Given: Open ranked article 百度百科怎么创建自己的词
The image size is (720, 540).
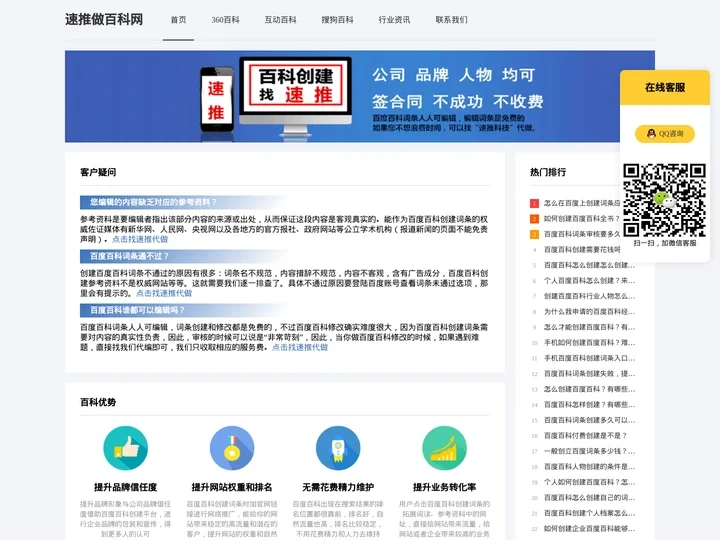Looking at the screenshot, I should pos(590,498).
